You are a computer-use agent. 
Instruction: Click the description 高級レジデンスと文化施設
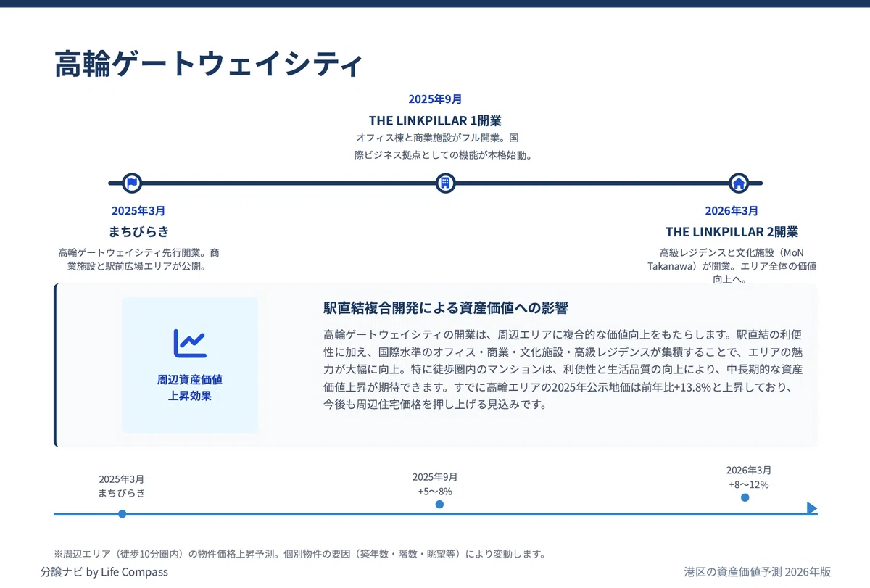(x=732, y=266)
